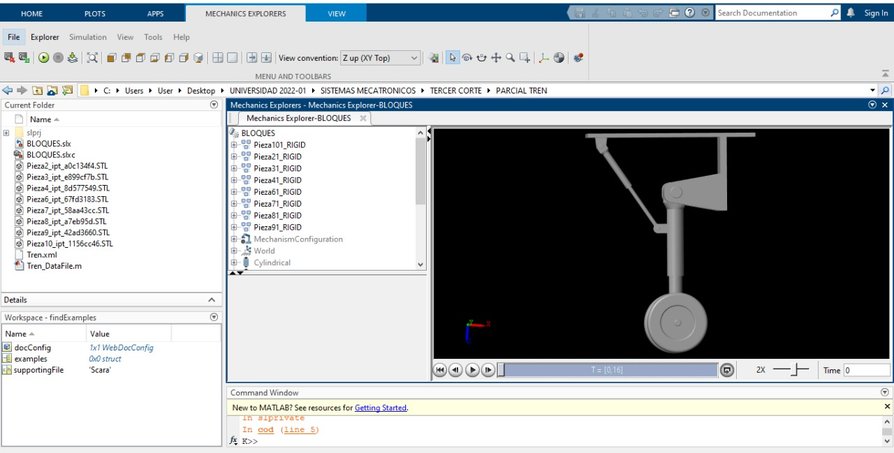Expand the Pieza41_RIGID tree node
Screen dimensions: 894x453
pos(234,180)
